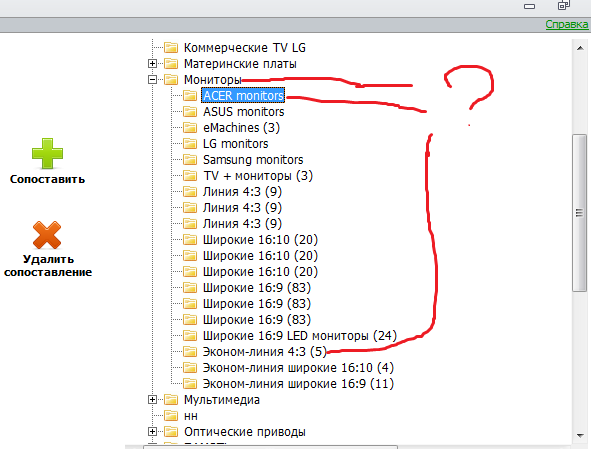Select Эконом-линия 4:3 (5) item
The height and width of the screenshot is (449, 591).
(x=265, y=352)
